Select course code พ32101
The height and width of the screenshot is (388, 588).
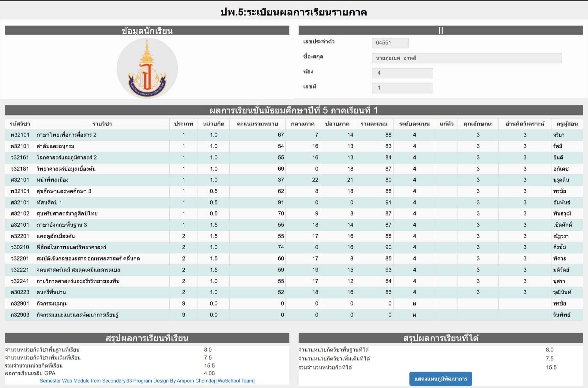pos(20,191)
